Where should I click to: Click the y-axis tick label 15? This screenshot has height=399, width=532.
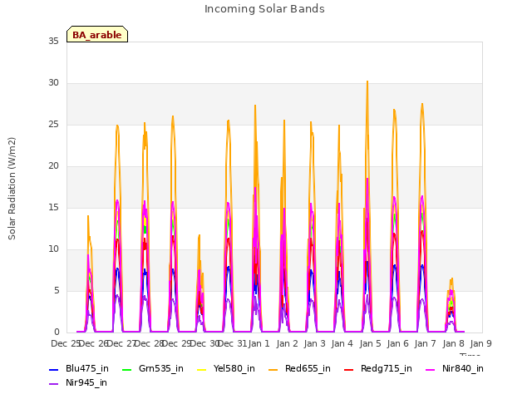(53, 208)
